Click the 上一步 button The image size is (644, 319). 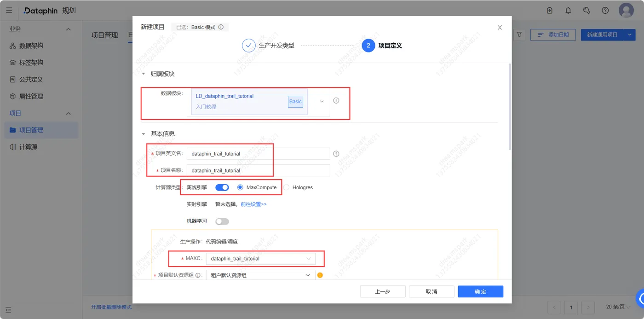coord(383,291)
